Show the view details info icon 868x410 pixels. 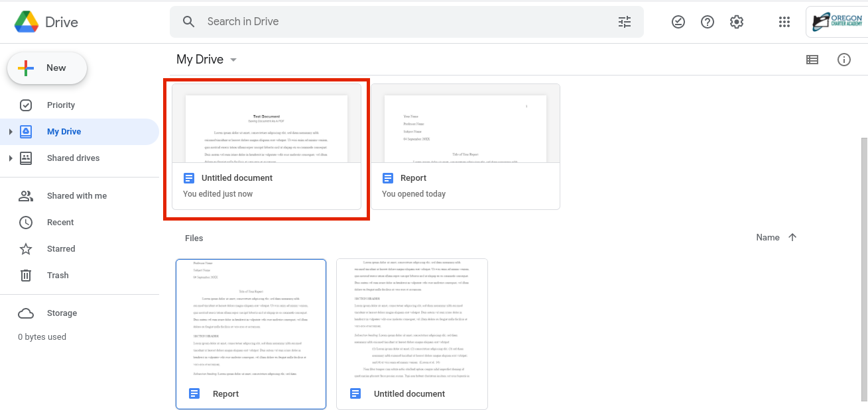click(x=844, y=60)
